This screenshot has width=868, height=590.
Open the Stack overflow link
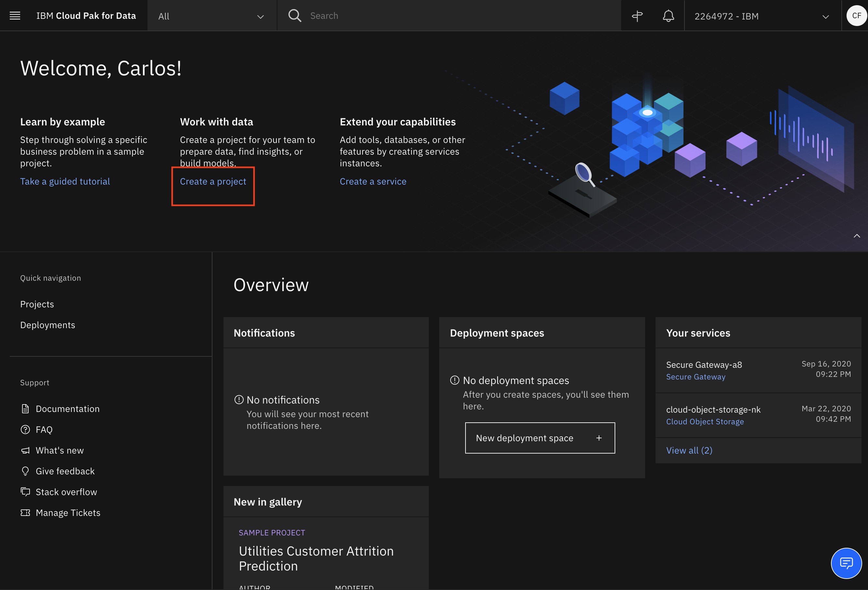tap(67, 492)
